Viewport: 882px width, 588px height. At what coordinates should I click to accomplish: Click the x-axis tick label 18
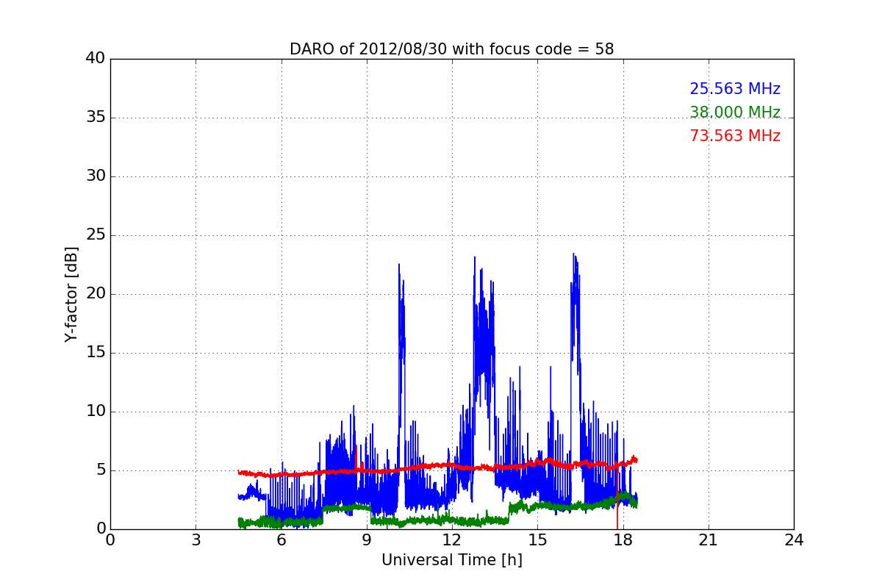[623, 539]
